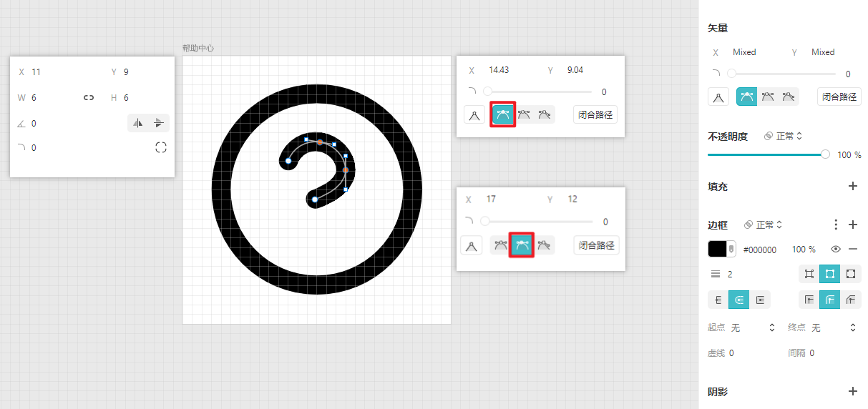
Task: Select the miter corner join style
Action: (x=809, y=300)
